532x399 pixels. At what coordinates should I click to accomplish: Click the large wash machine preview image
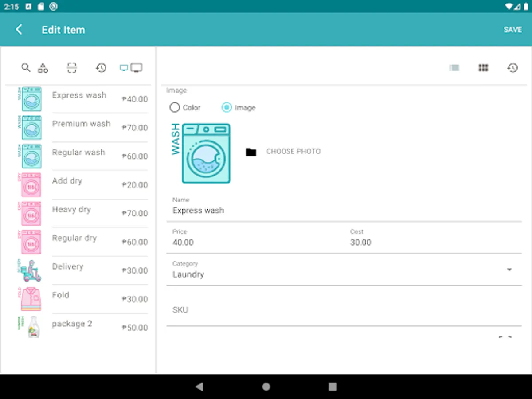tap(201, 153)
